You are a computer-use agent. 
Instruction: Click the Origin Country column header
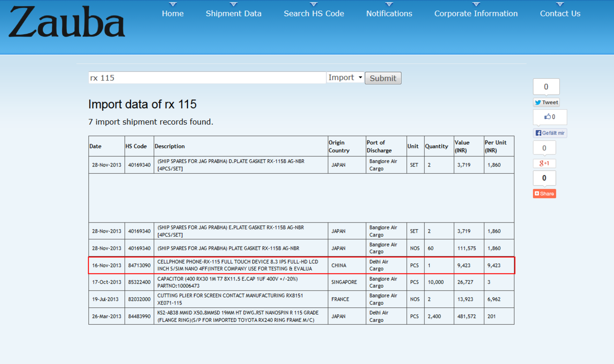347,146
